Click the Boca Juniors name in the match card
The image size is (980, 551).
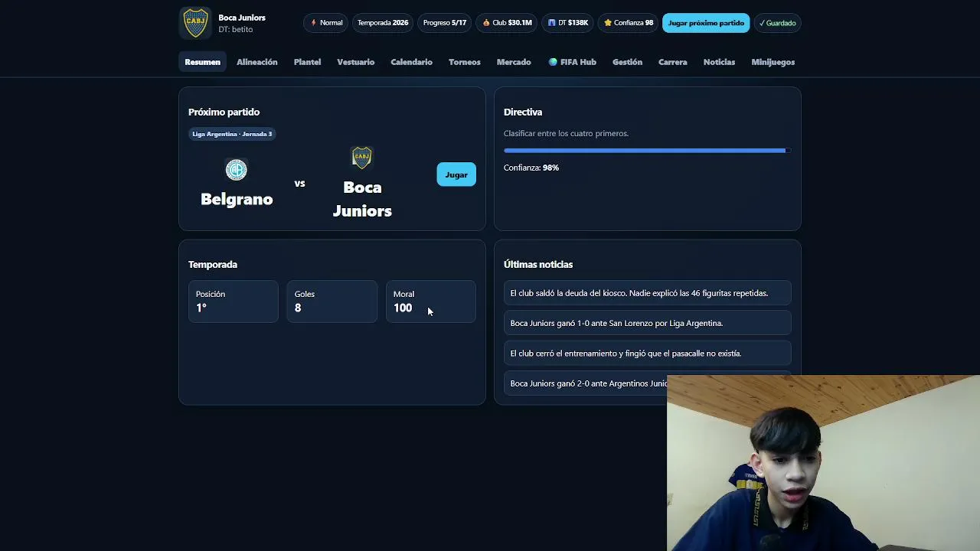[x=362, y=199]
